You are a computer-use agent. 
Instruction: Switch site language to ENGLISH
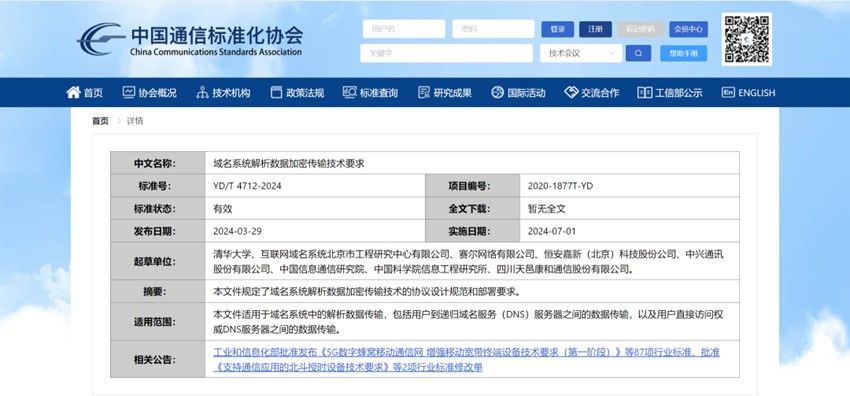point(748,93)
